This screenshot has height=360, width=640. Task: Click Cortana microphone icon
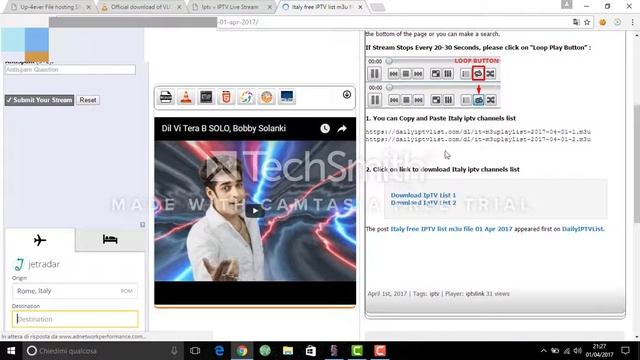click(x=174, y=351)
